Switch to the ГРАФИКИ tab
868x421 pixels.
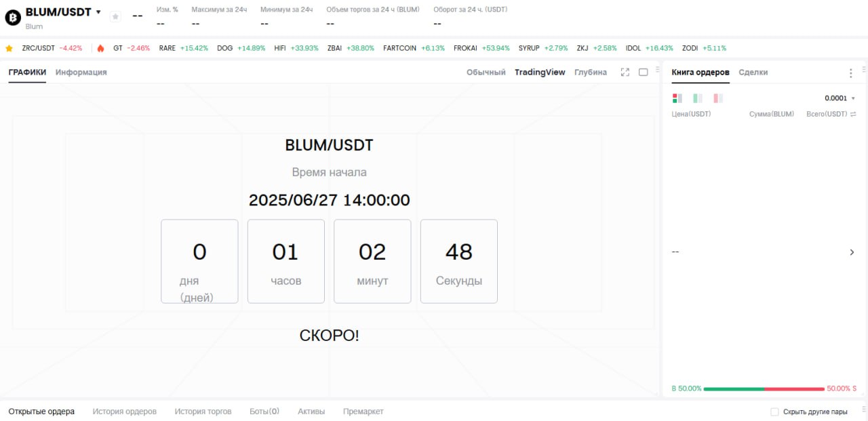[x=27, y=72]
